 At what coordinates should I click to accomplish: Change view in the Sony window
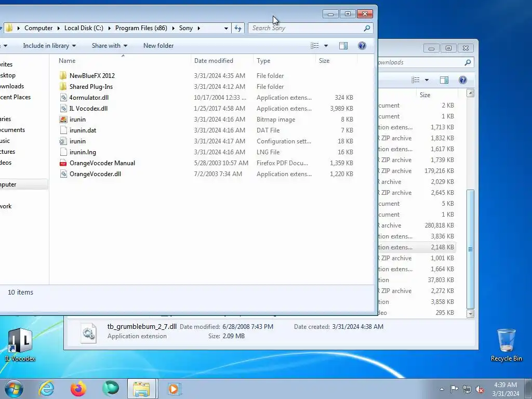pos(314,46)
